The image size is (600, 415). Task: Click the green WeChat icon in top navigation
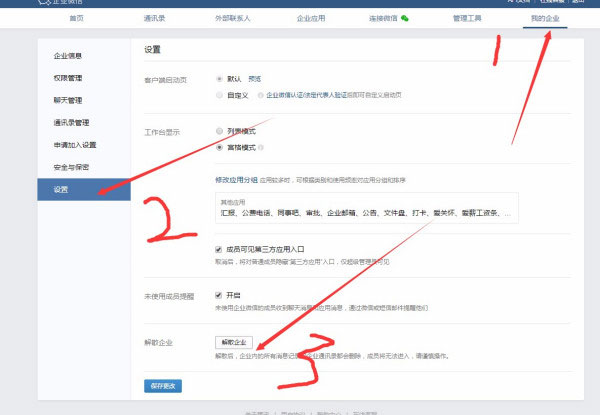point(405,18)
